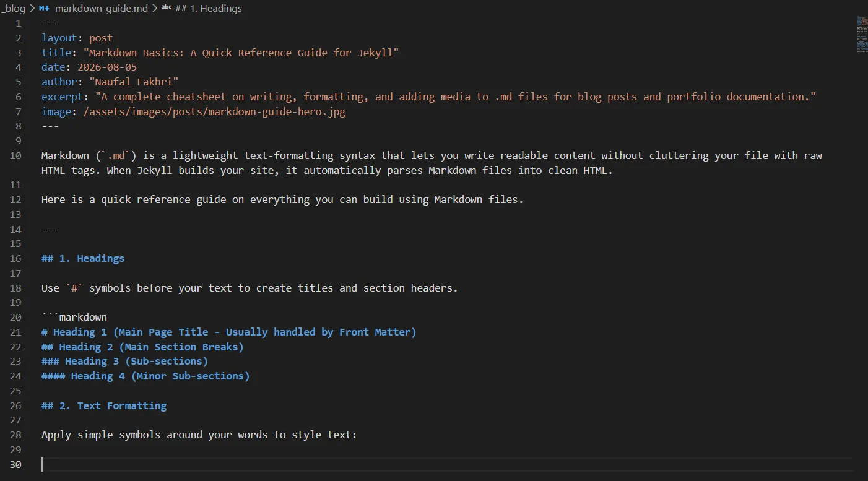Click the closing '---' front matter on line 8

tap(50, 126)
